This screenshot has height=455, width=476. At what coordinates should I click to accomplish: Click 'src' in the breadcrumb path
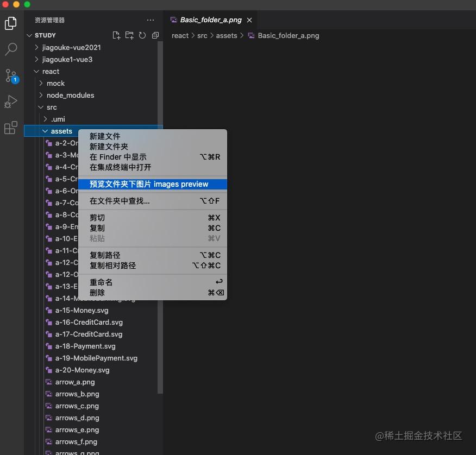[x=202, y=35]
